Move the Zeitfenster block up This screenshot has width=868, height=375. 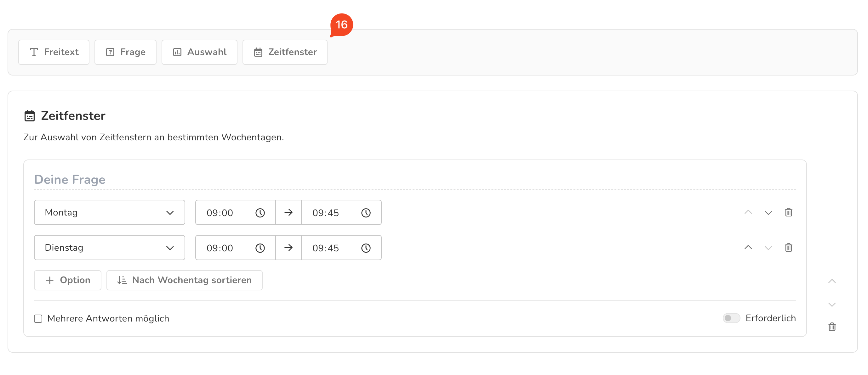pos(831,281)
